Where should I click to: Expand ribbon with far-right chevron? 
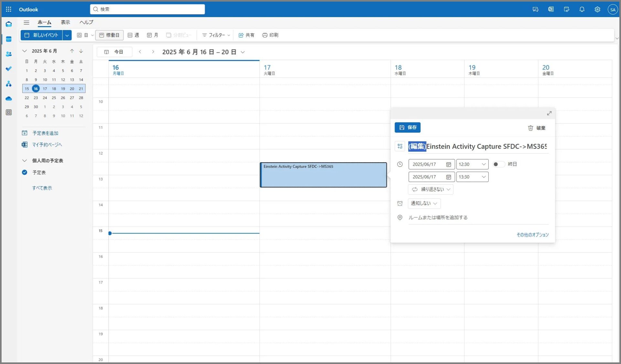[617, 38]
